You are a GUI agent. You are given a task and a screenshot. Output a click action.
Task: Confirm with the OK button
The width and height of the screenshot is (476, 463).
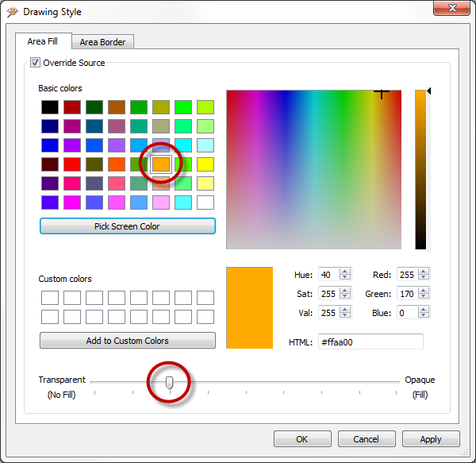(302, 438)
